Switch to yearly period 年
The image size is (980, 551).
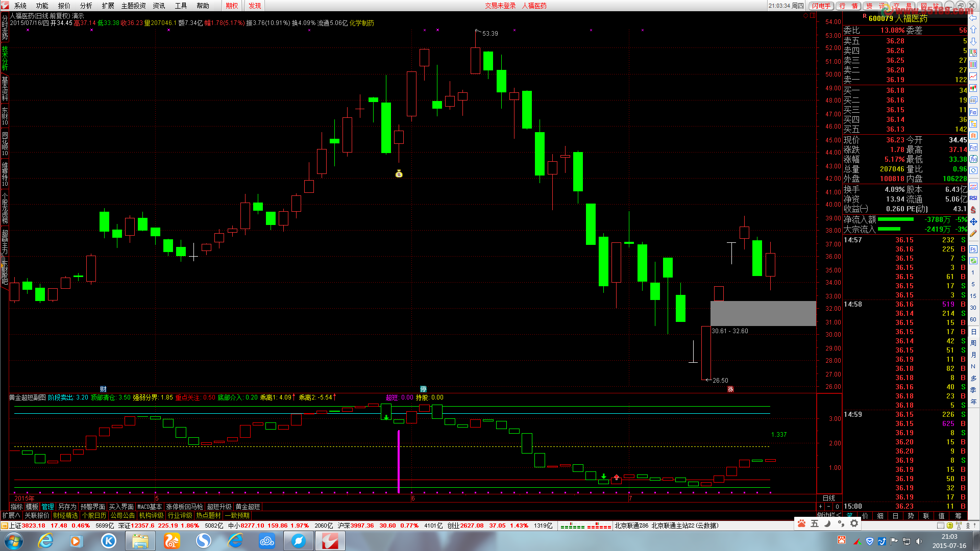pos(973,402)
